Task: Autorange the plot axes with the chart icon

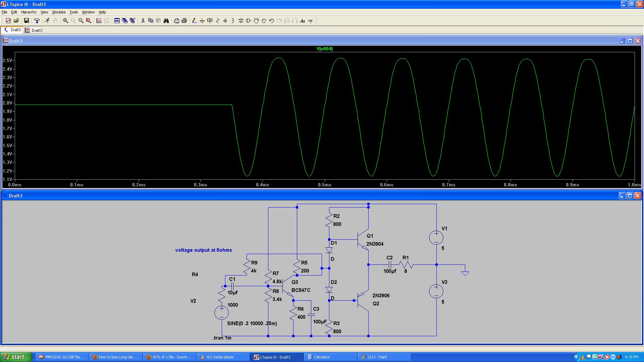Action: [99, 21]
